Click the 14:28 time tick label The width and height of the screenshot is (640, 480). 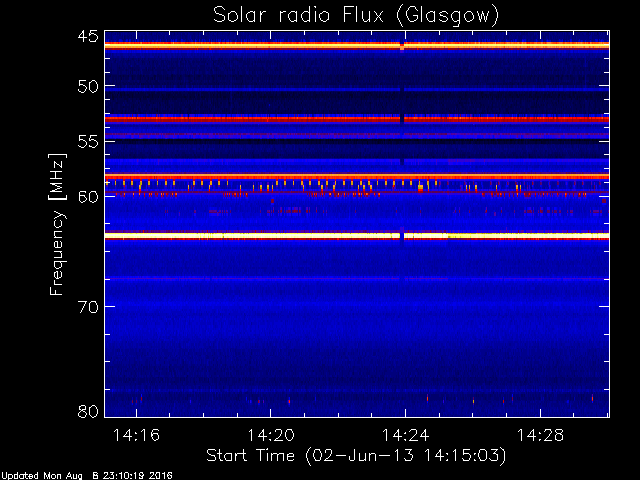[x=540, y=435]
